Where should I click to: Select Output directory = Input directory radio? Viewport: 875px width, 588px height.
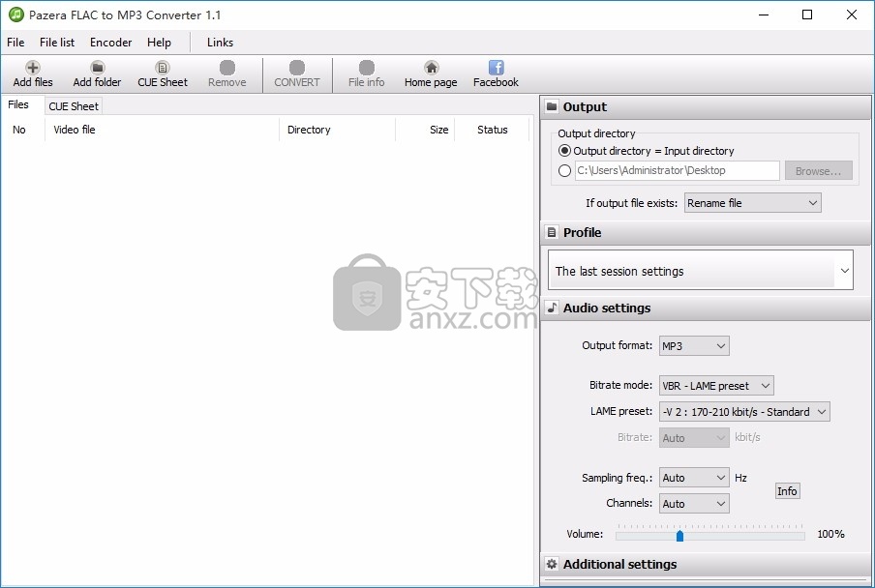point(564,151)
